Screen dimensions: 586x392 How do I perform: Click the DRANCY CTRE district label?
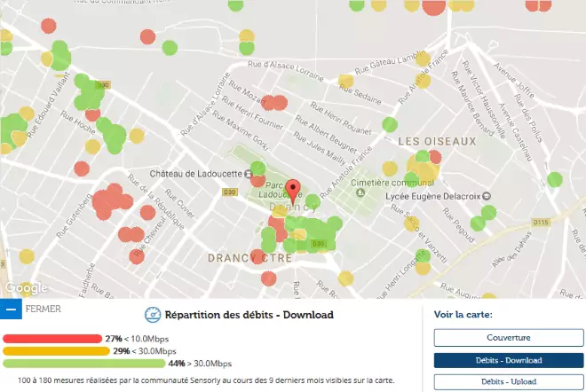(238, 257)
